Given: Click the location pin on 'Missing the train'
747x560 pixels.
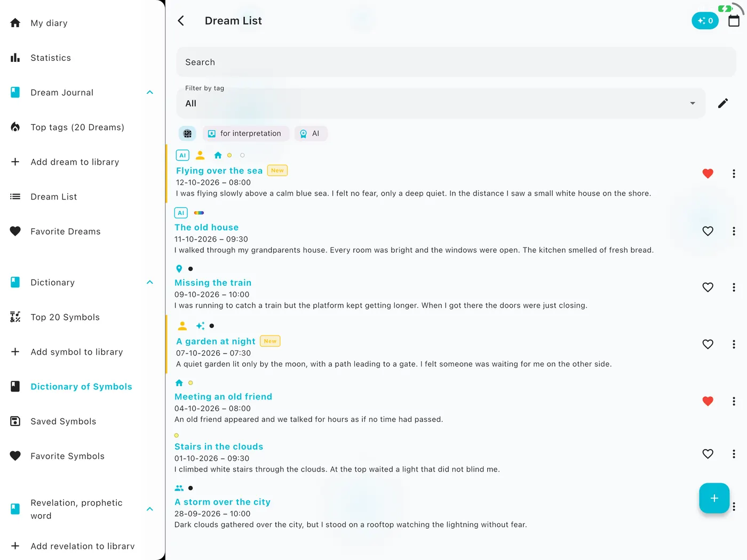Looking at the screenshot, I should tap(179, 269).
